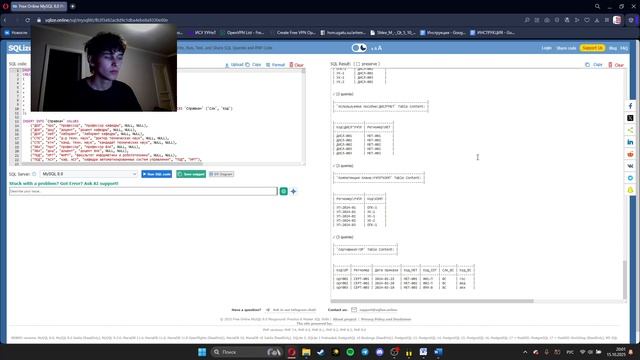
Task: Open the ER Diagram button
Action: pyautogui.click(x=221, y=174)
